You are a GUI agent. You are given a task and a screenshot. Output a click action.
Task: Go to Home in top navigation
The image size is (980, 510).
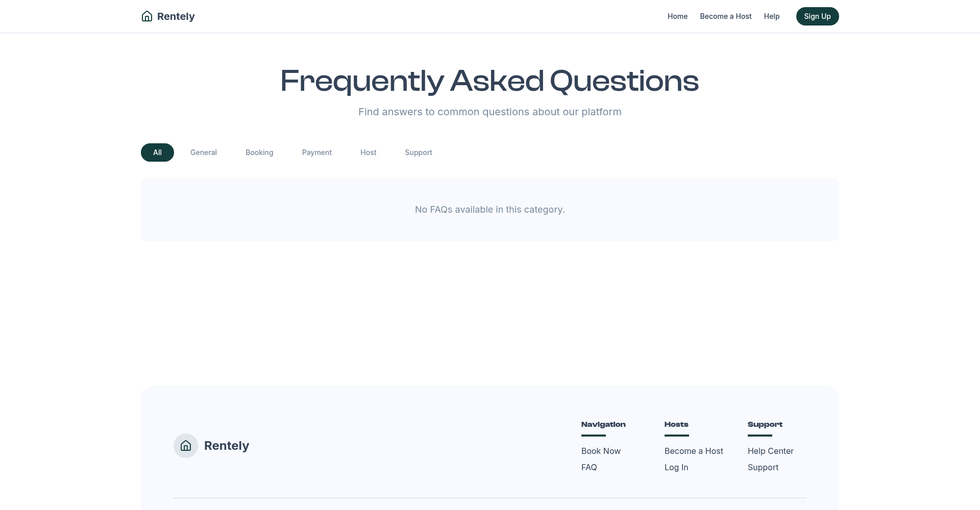677,16
